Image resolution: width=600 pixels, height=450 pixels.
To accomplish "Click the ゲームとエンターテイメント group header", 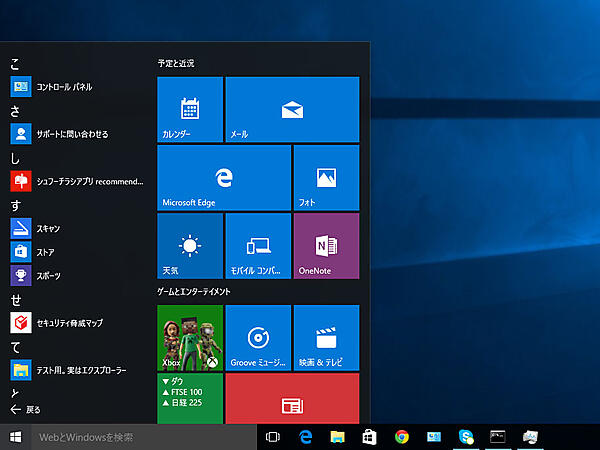I will [x=194, y=291].
